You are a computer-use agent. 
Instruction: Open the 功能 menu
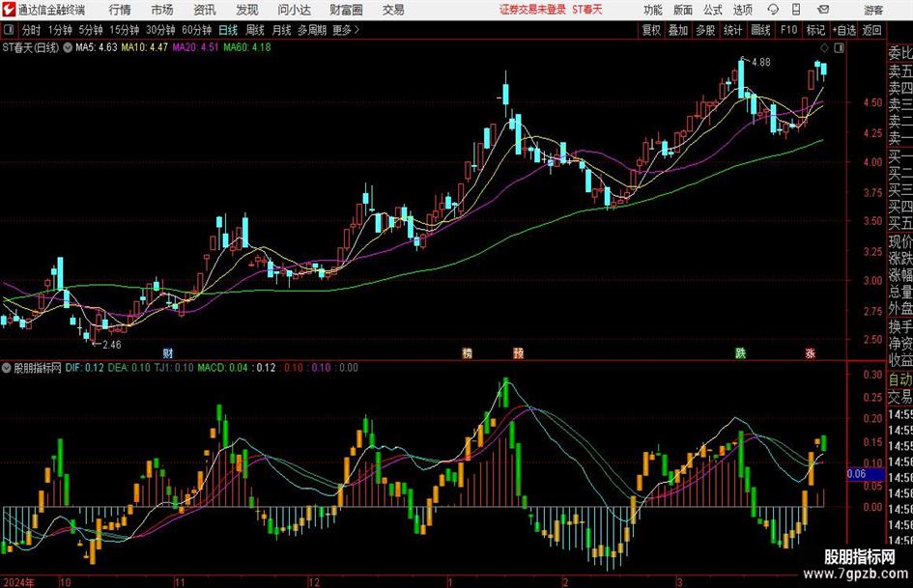pos(653,10)
